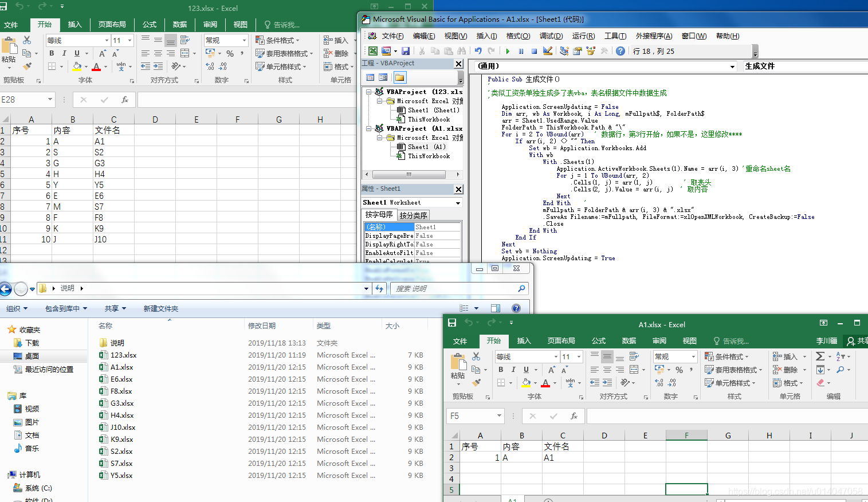Screen dimensions: 868x502
Task: Open the number format 常规 dropdown in 123.xlsx
Action: [244, 40]
